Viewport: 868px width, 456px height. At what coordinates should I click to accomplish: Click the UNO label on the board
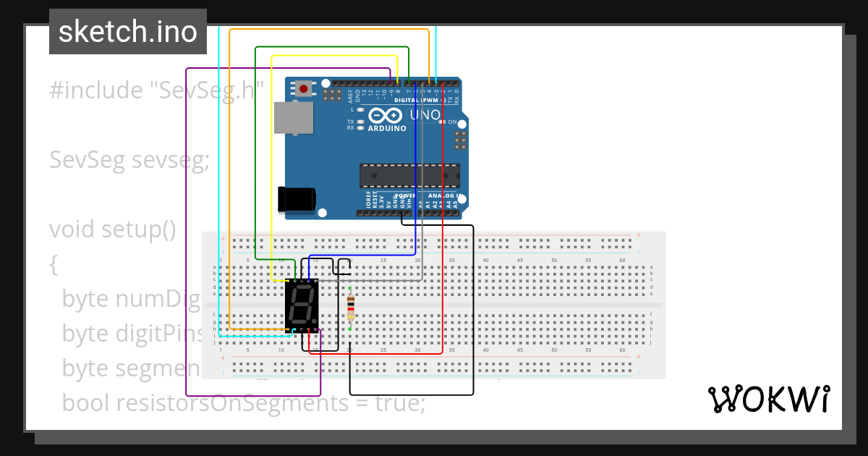click(x=425, y=115)
